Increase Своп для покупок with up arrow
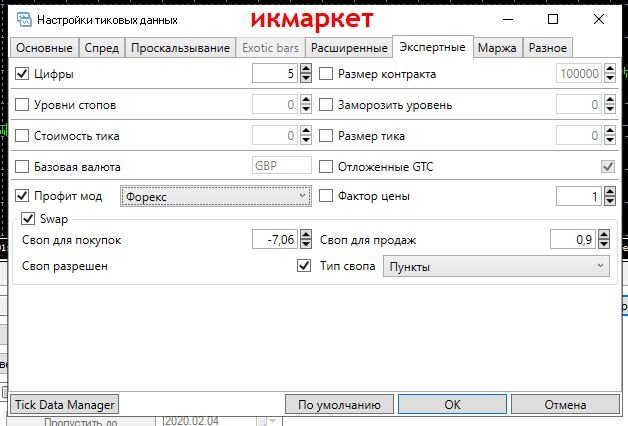This screenshot has height=426, width=628. [x=306, y=235]
